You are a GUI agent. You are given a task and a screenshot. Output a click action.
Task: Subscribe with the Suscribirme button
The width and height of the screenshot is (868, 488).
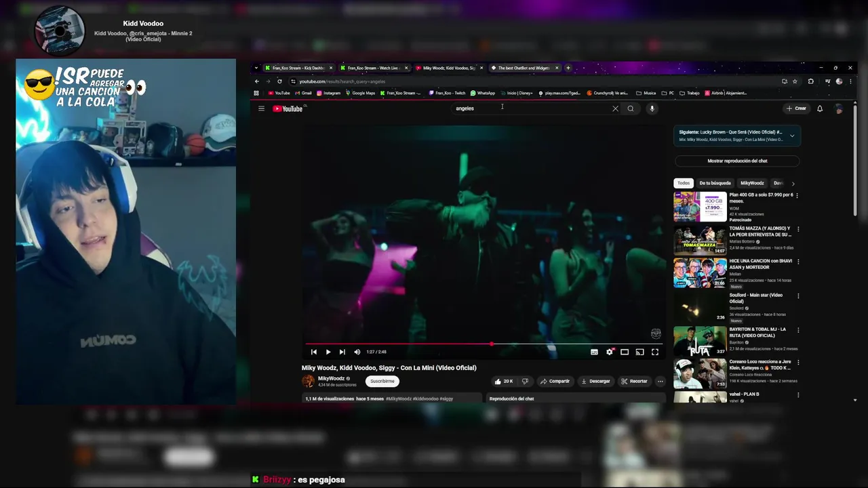[x=382, y=381]
